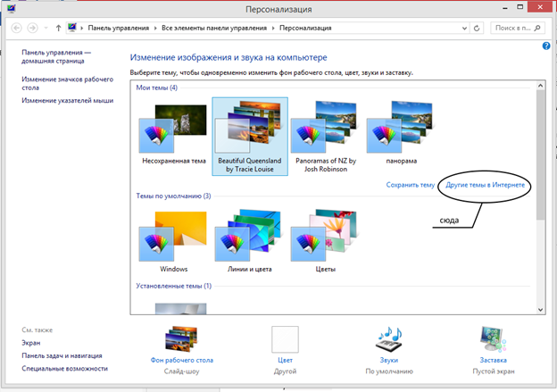Click the Заставка text link
The height and width of the screenshot is (392, 557).
click(x=493, y=360)
